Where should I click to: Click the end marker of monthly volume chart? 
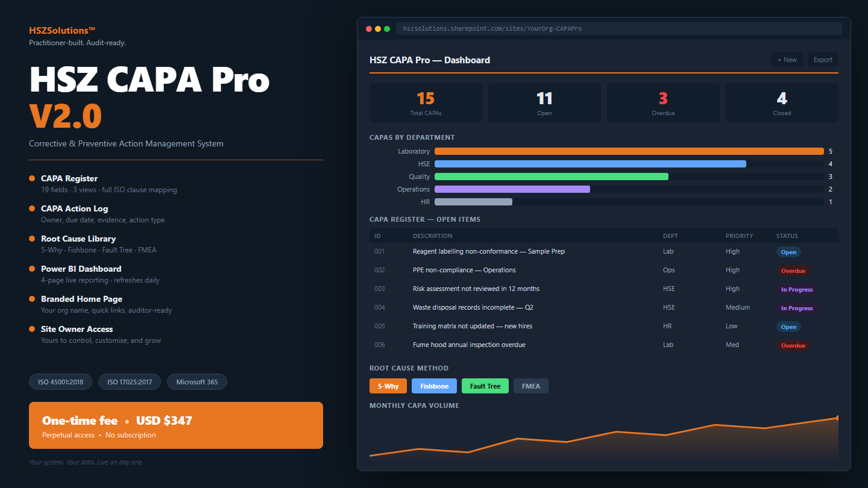[x=837, y=418]
